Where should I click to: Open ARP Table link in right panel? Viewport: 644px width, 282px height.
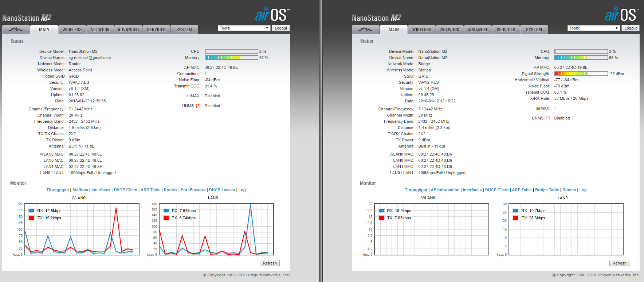[x=522, y=190]
